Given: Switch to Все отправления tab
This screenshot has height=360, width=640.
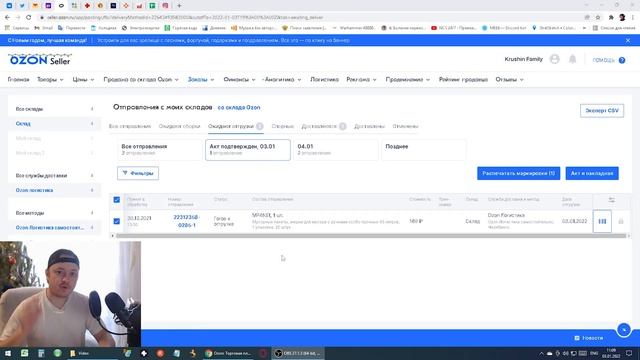Looking at the screenshot, I should tap(130, 126).
